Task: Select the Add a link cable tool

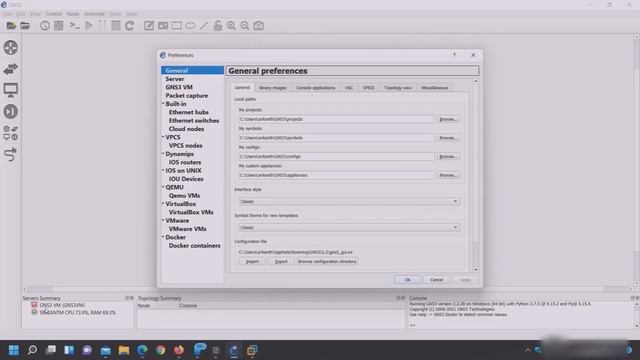Action: (x=10, y=154)
